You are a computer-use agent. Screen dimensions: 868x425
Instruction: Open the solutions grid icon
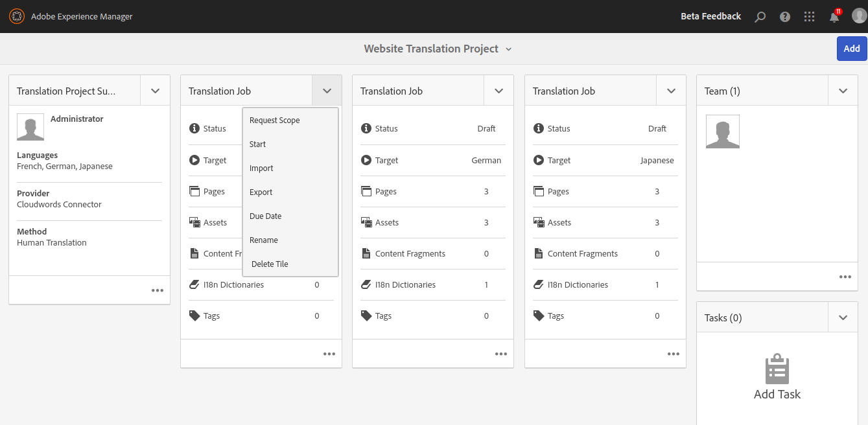click(x=809, y=17)
